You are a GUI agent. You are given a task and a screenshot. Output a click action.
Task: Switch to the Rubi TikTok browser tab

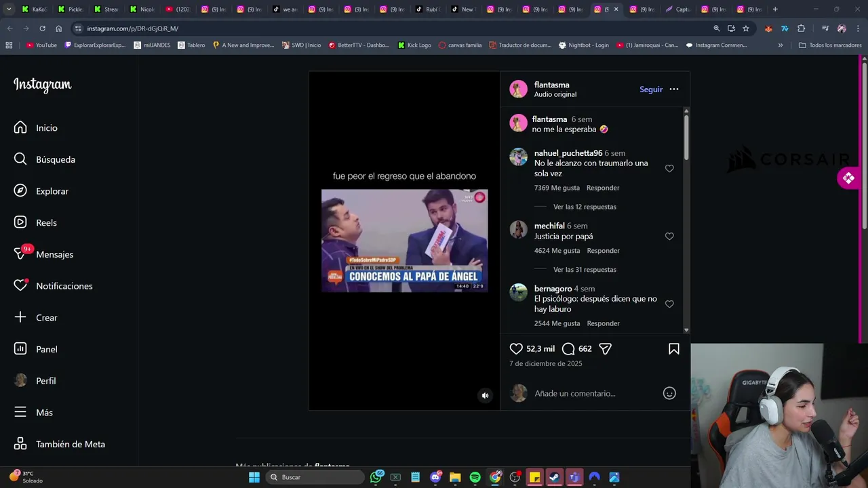[429, 9]
